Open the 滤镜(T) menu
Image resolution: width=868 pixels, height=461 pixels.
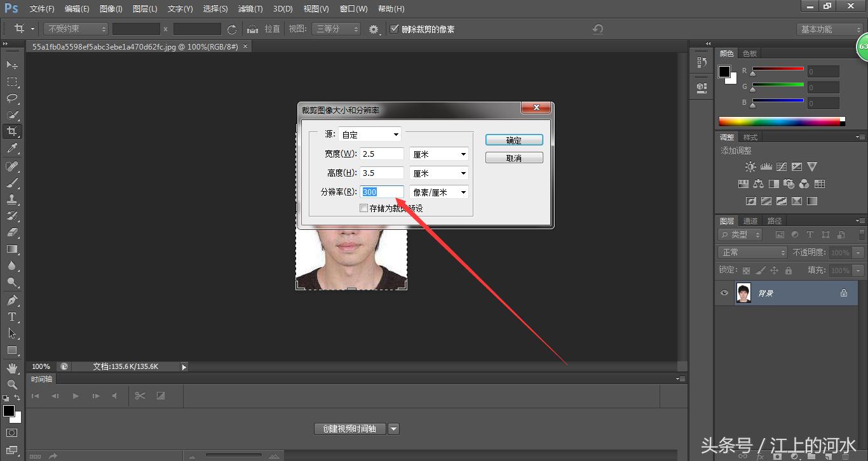pyautogui.click(x=250, y=9)
